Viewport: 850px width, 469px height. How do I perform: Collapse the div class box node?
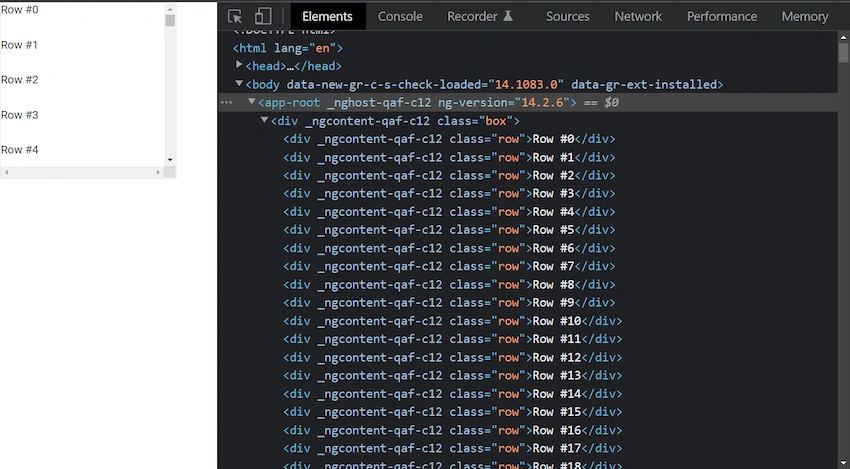[264, 120]
